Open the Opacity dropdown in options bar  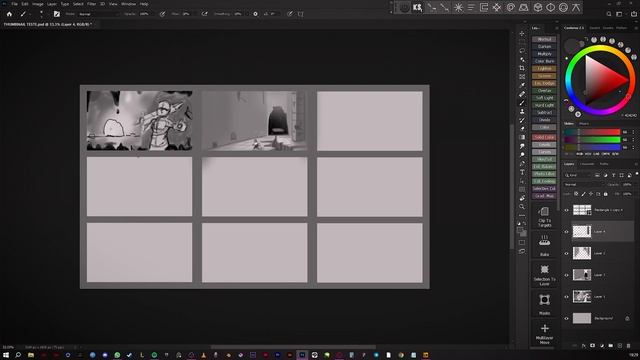click(144, 14)
